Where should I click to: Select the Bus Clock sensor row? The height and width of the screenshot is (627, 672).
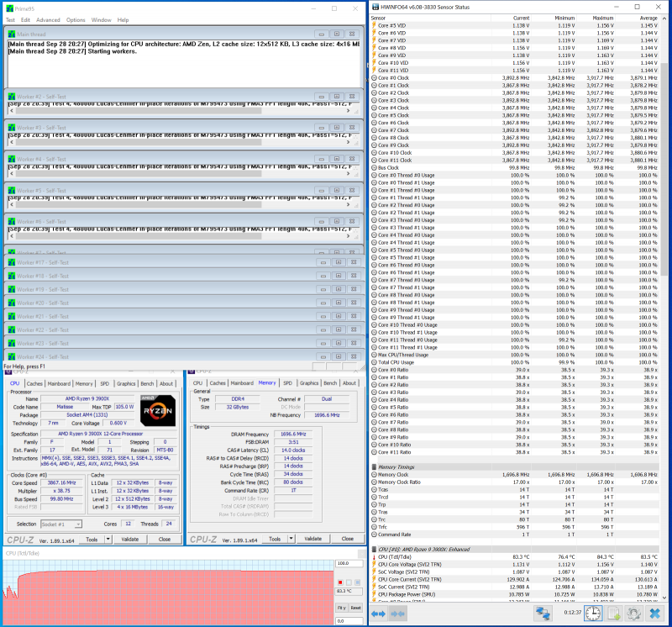click(x=515, y=168)
